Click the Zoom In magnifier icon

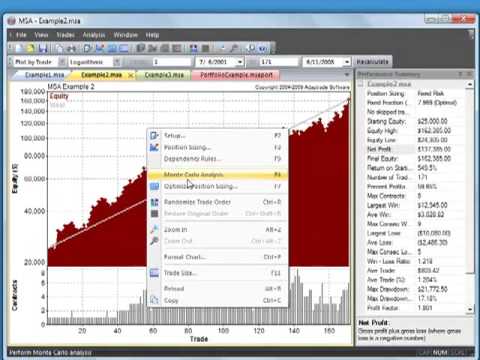click(154, 229)
